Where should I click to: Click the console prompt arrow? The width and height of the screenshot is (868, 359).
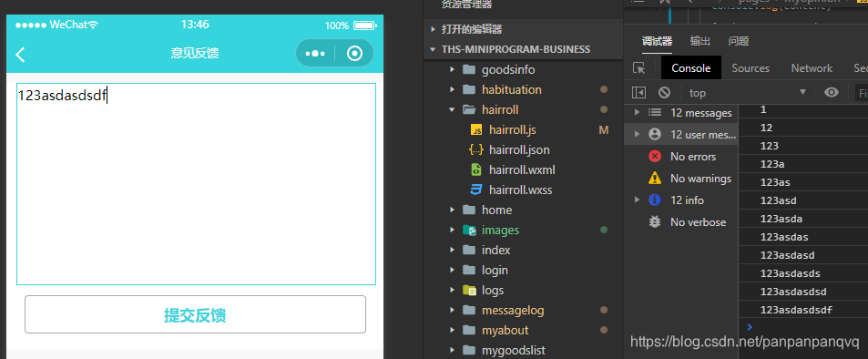click(750, 327)
